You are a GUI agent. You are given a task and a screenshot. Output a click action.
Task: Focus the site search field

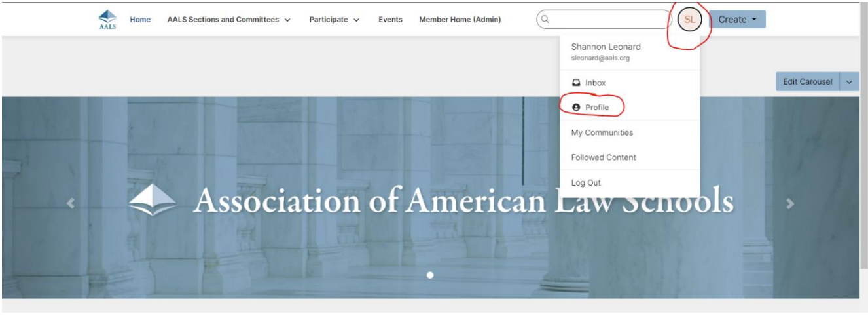click(604, 20)
